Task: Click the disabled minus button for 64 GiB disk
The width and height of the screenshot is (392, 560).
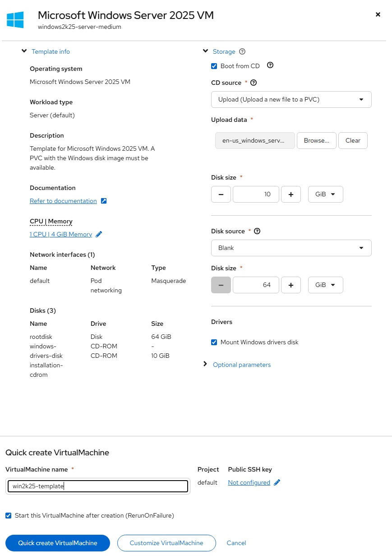Action: point(221,285)
